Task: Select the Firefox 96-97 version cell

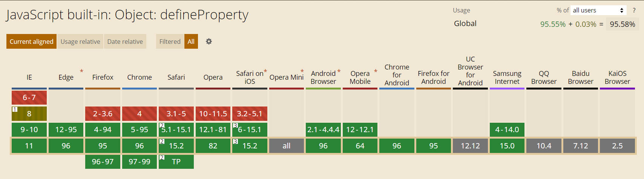Action: 103,162
